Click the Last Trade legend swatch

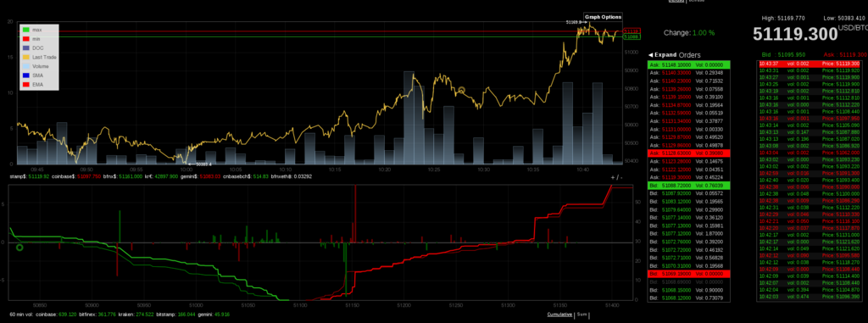click(x=25, y=57)
